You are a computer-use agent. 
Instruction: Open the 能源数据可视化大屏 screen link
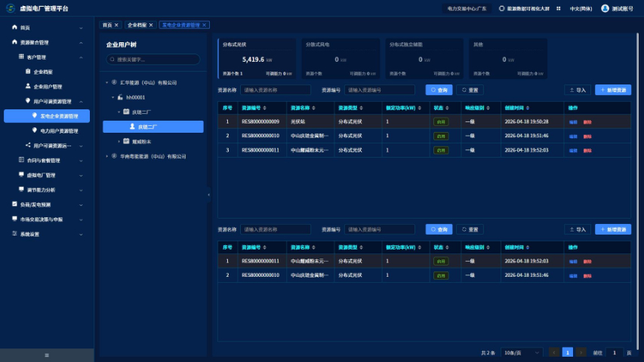(524, 8)
